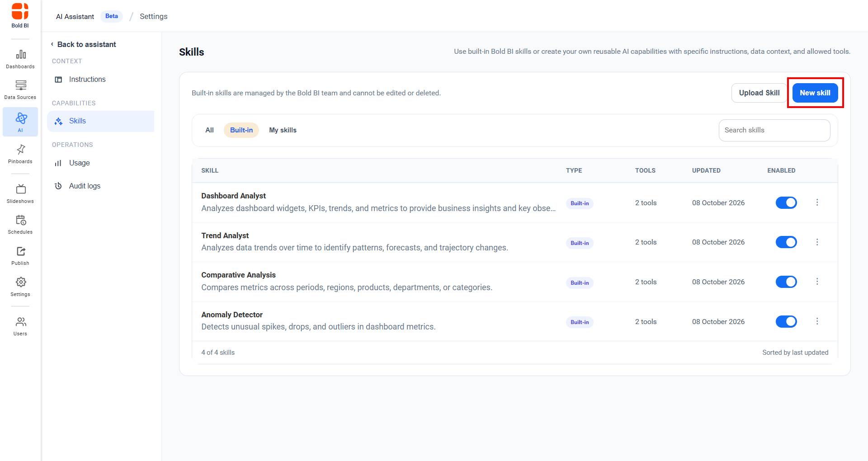Image resolution: width=868 pixels, height=461 pixels.
Task: Click the Usage bar chart icon
Action: pos(58,163)
